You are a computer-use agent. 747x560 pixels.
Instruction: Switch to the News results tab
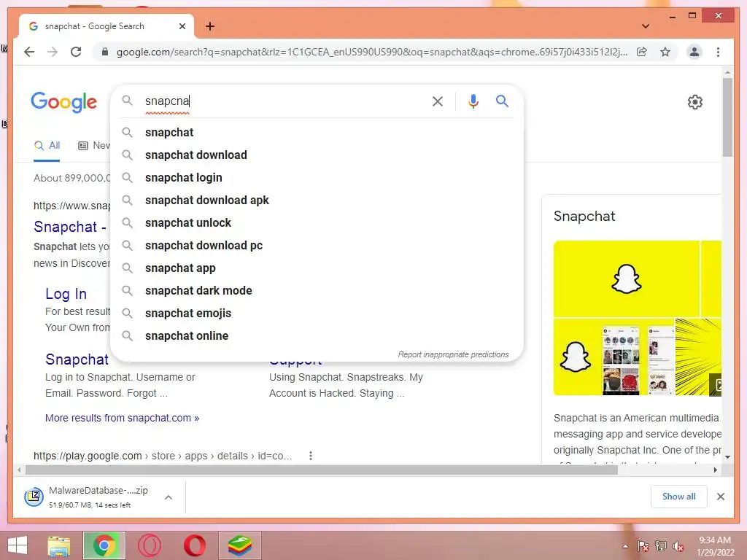pos(94,146)
